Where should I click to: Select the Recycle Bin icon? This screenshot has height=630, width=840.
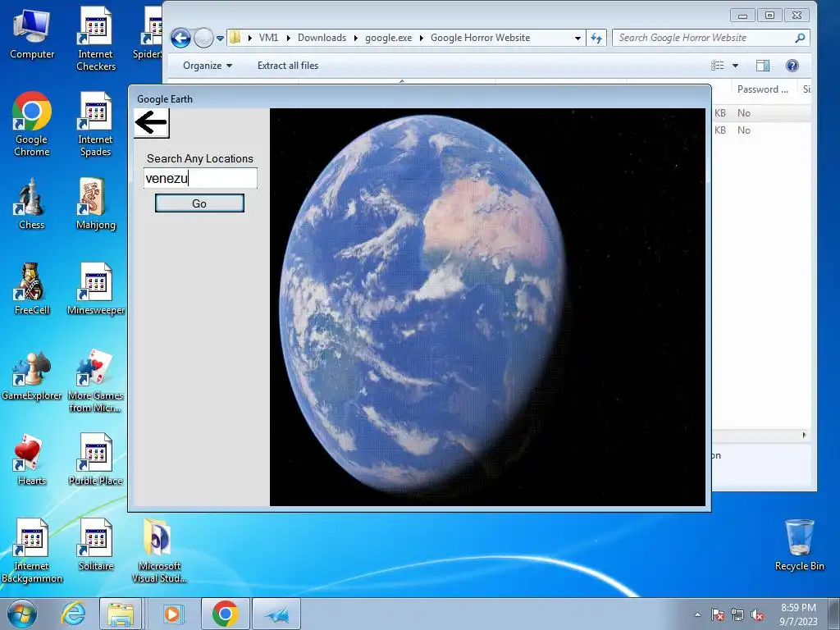point(799,546)
